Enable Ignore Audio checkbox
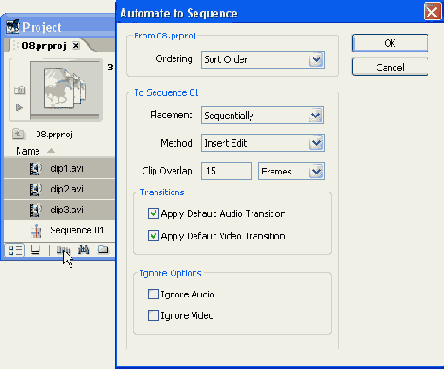The width and height of the screenshot is (444, 369). coord(153,294)
